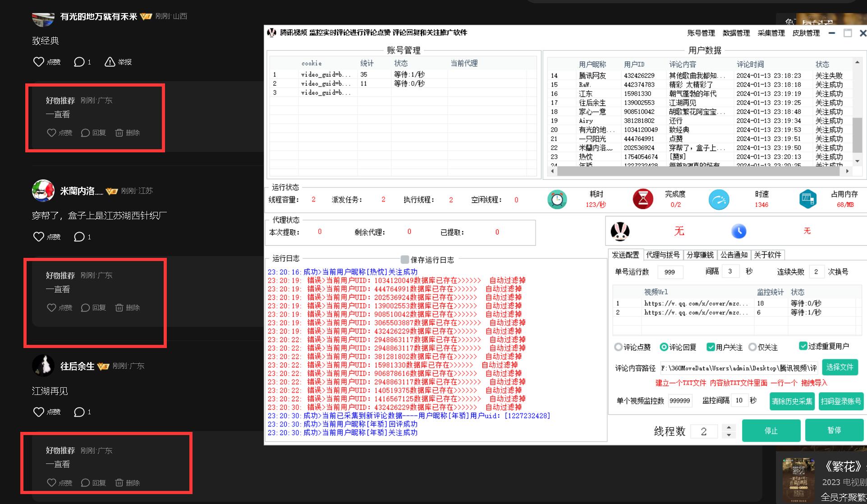Click the green alarm clock elapsed-time icon
The image size is (867, 504).
click(x=557, y=200)
